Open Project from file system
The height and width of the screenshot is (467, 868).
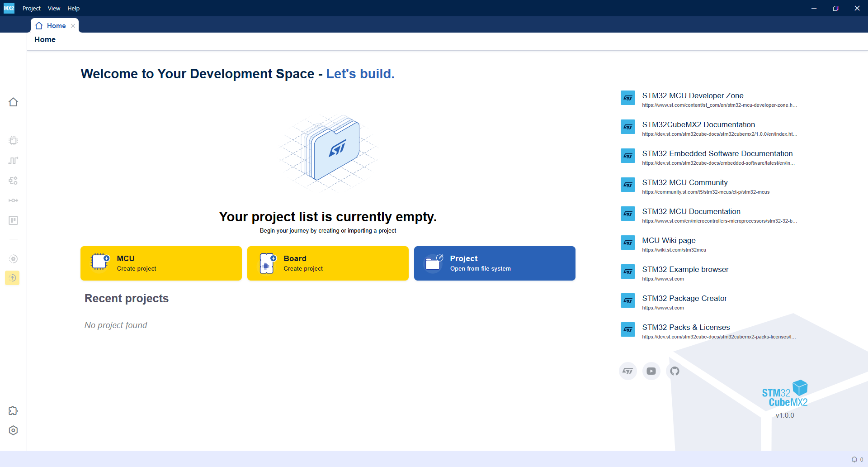[x=495, y=263]
